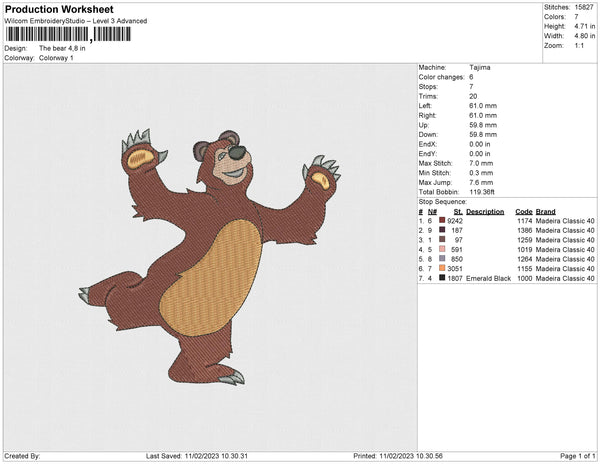Click the Left value 61.0 mm
Viewport: 600px width, 464px height.
coord(483,106)
